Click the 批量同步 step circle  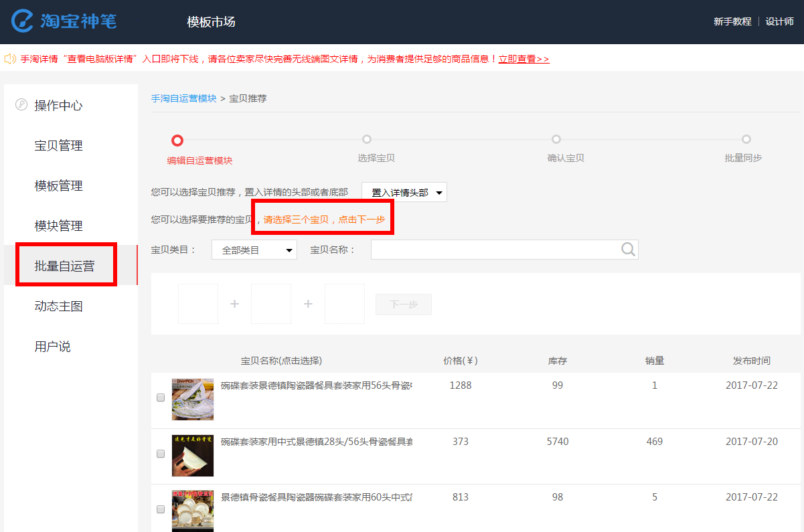coord(746,139)
